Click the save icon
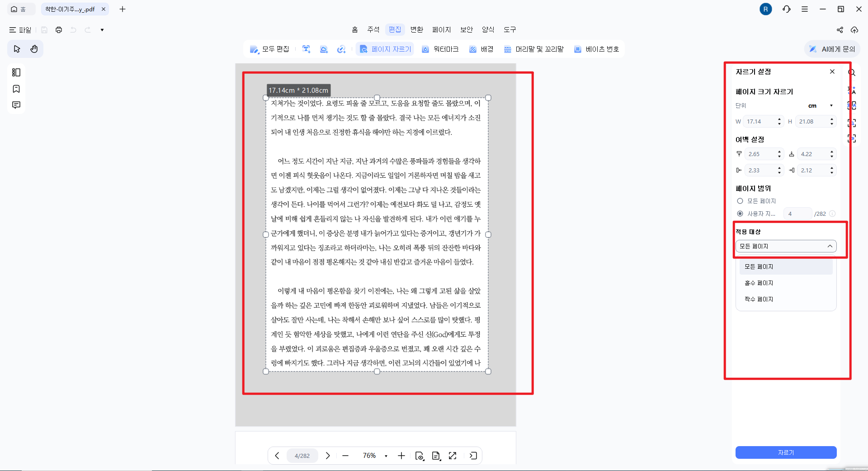868x471 pixels. click(x=44, y=30)
